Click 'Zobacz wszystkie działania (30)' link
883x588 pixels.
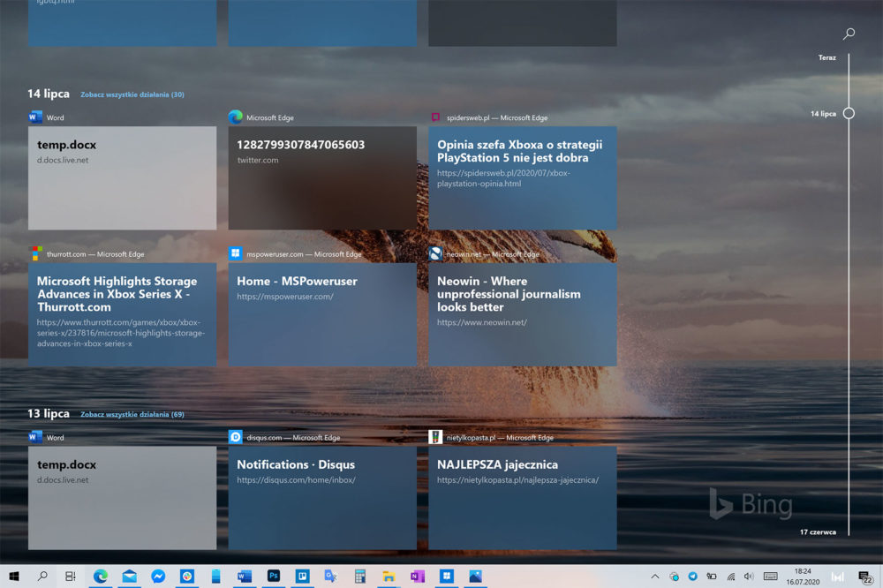pos(132,94)
